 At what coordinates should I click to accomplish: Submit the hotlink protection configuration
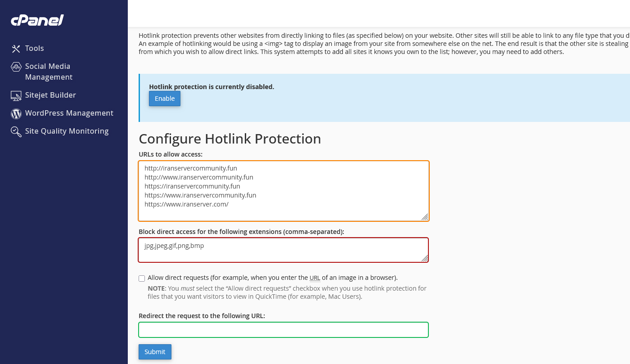click(x=155, y=352)
